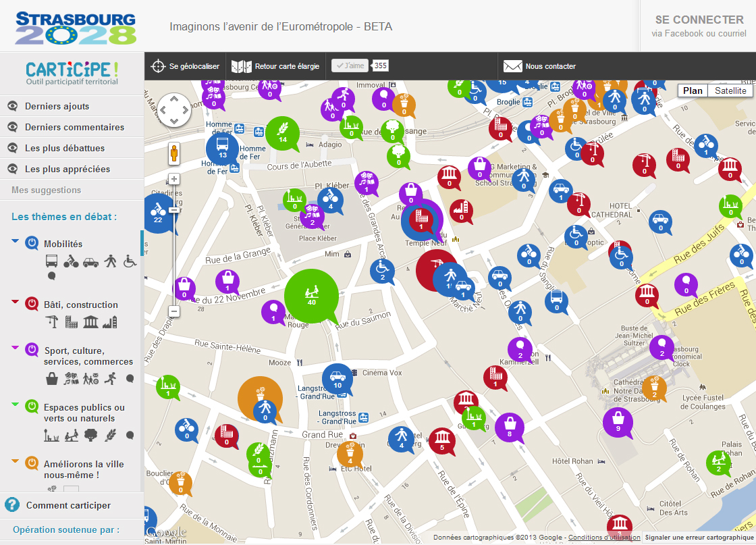
Task: Switch map to Satellite view
Action: coord(730,90)
